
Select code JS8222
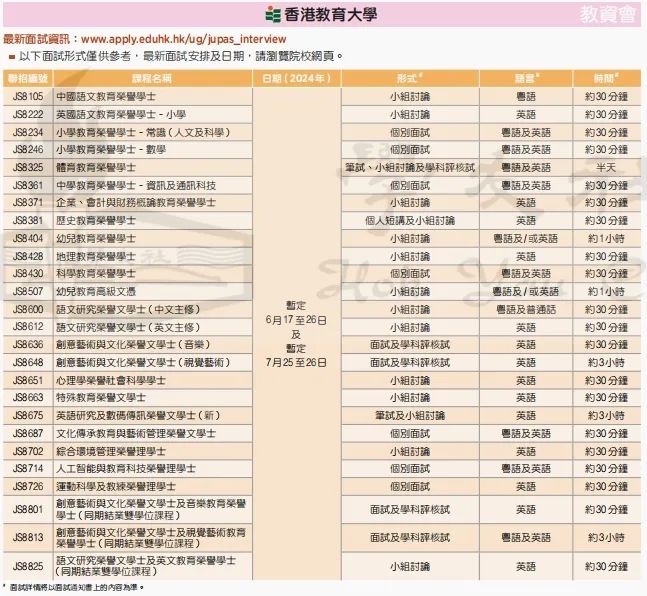tap(28, 114)
